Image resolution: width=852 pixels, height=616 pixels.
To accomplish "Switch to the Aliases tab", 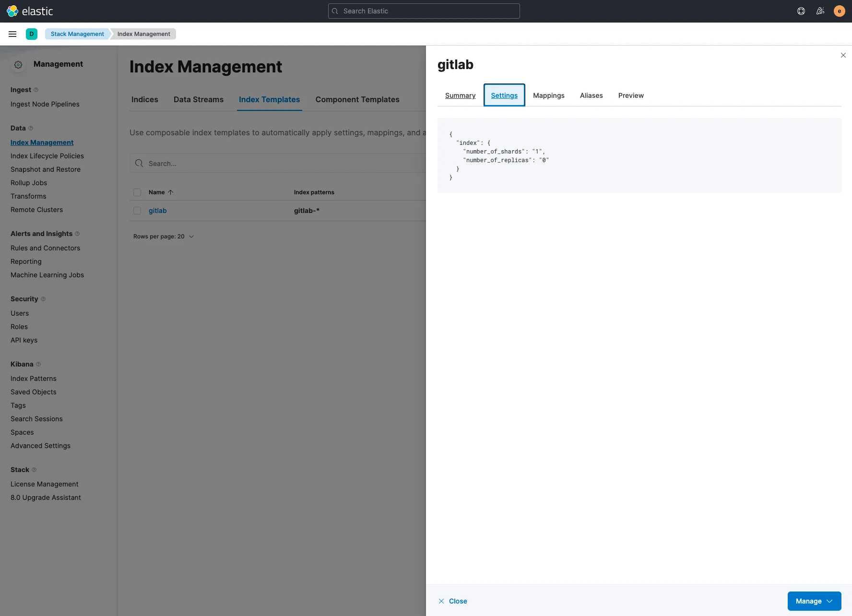I will tap(591, 95).
